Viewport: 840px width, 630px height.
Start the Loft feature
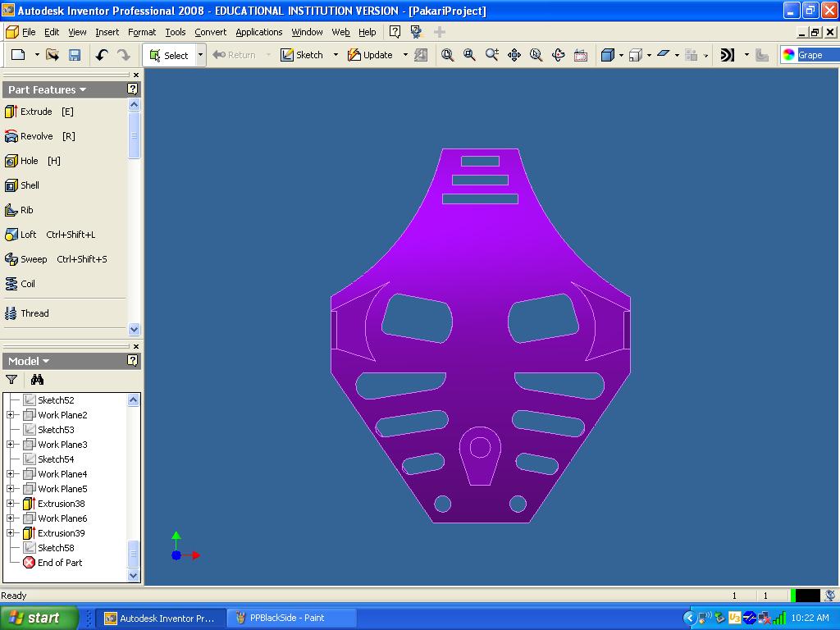tap(28, 235)
